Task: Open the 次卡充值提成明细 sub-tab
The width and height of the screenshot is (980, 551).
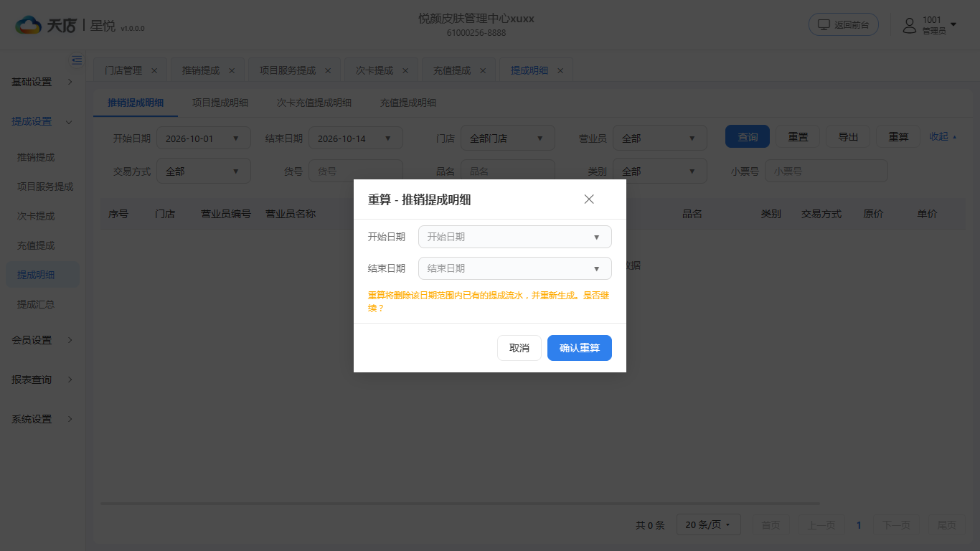Action: point(314,103)
